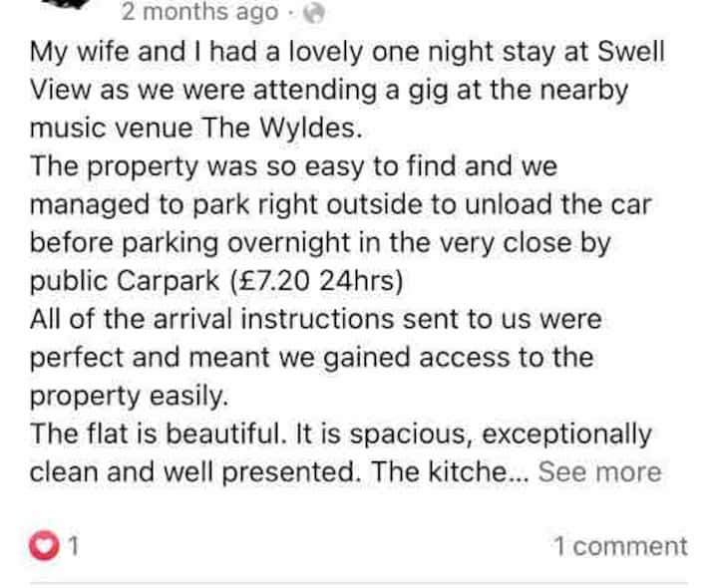
Task: Open the "1 comment" link
Action: click(620, 546)
